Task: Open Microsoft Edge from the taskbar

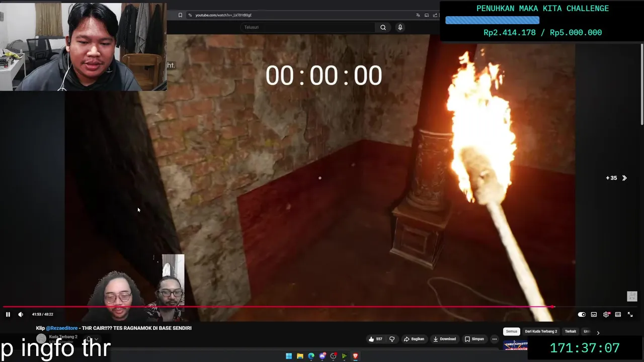Action: [x=311, y=356]
